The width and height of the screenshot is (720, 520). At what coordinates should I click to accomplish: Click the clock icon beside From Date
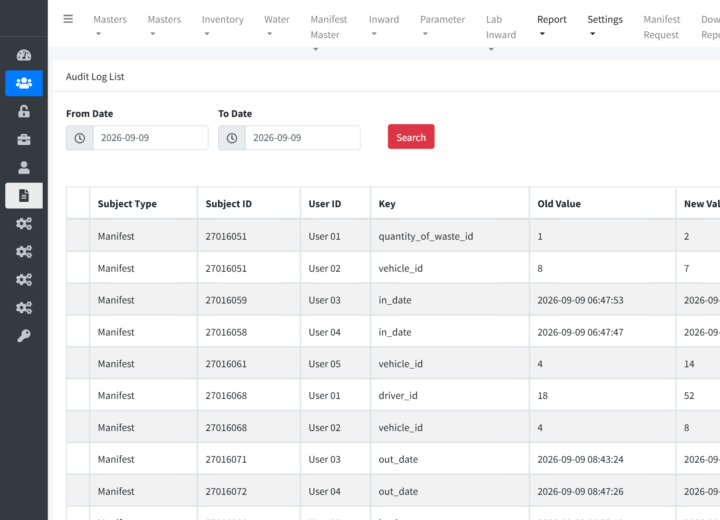pyautogui.click(x=80, y=138)
